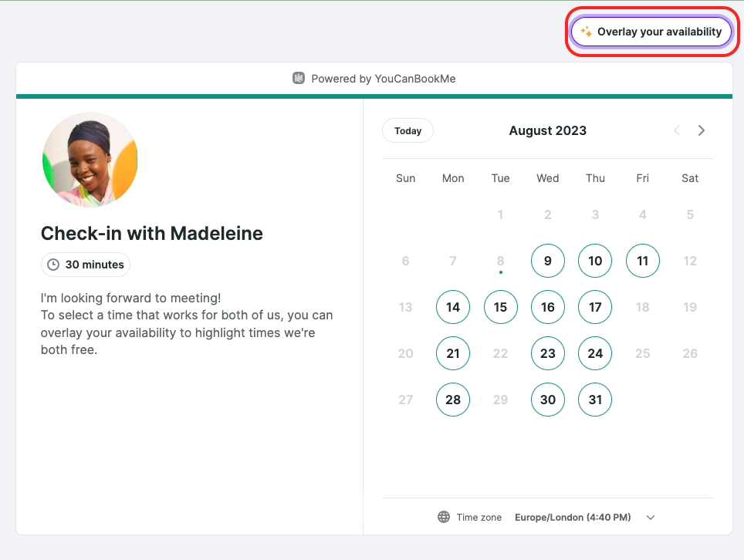
Task: Select August 28 on the calendar
Action: 453,400
